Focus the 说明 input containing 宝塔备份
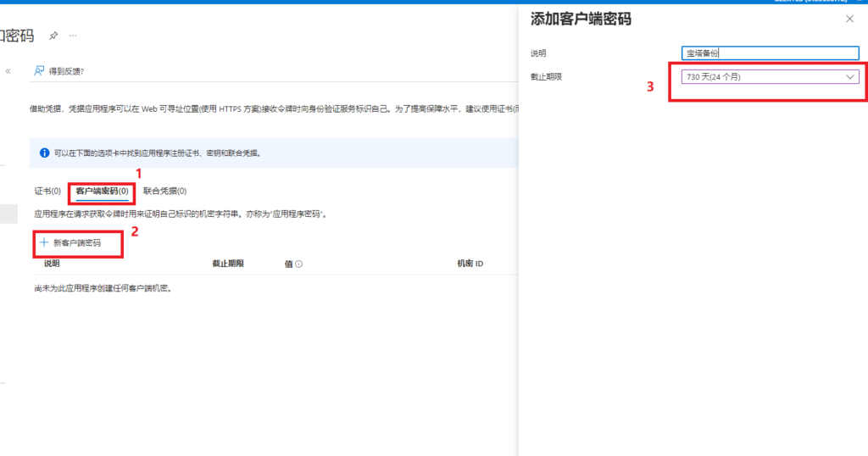This screenshot has width=868, height=456. click(770, 53)
